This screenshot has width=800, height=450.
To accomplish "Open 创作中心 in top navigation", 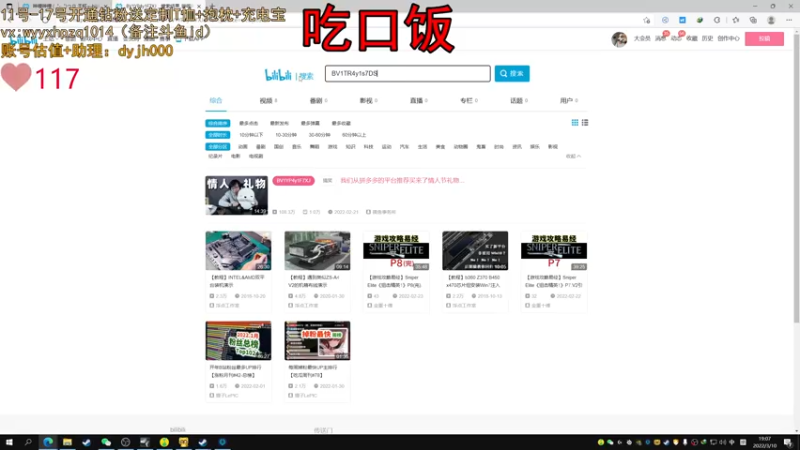I will click(x=729, y=39).
